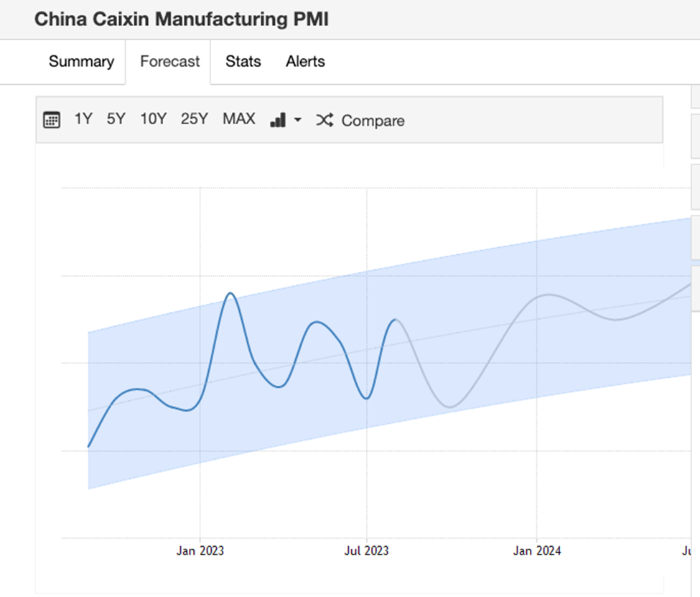
Task: Choose the 25Y time range
Action: click(x=194, y=119)
